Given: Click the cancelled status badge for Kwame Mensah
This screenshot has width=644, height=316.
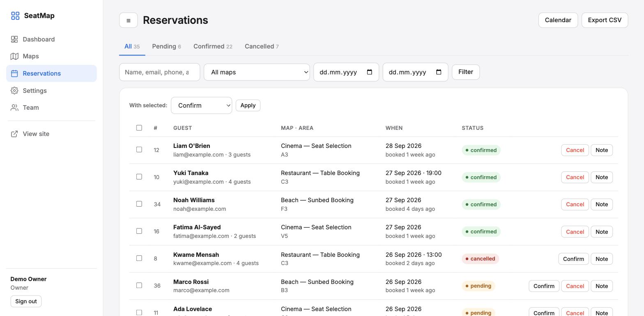Looking at the screenshot, I should coord(480,259).
